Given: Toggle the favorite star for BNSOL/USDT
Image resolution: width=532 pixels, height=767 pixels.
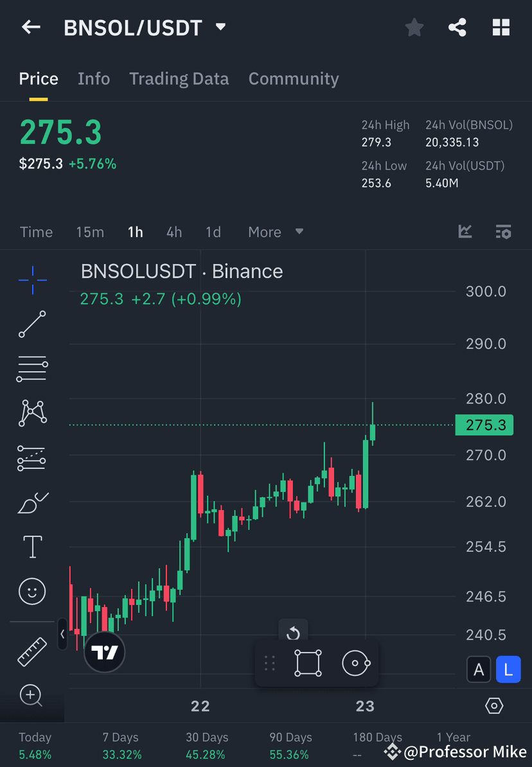Looking at the screenshot, I should [x=414, y=27].
